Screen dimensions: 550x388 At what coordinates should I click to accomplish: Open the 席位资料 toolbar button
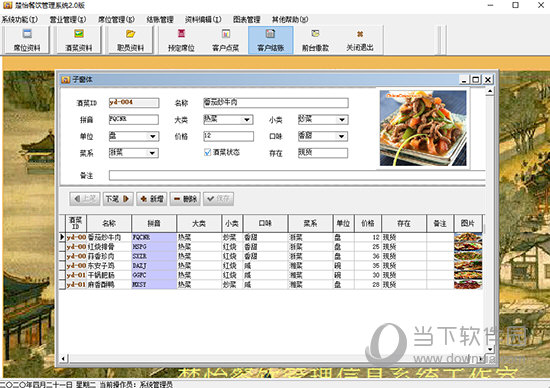pyautogui.click(x=27, y=40)
